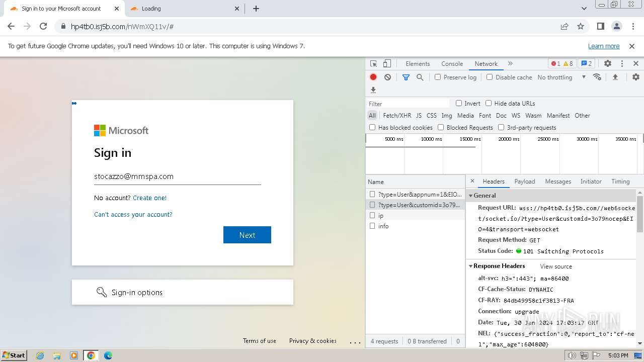Reload the page with refresh icon

pos(43,26)
